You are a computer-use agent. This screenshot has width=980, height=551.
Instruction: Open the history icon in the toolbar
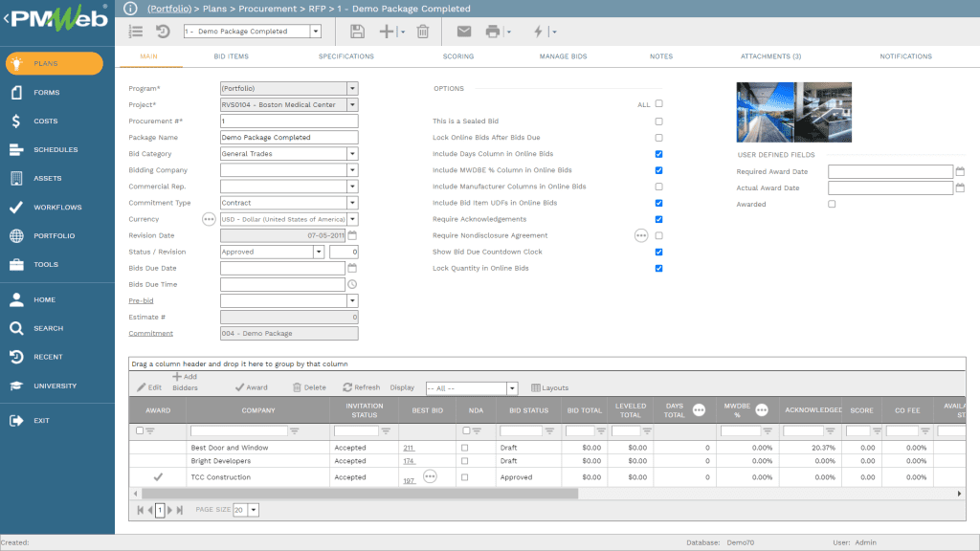coord(163,32)
